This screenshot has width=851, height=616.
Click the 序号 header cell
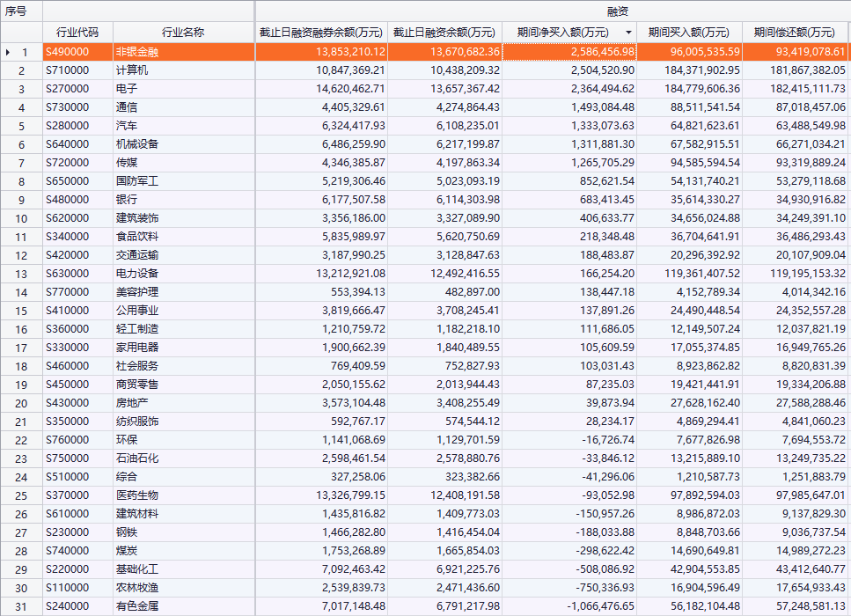21,11
